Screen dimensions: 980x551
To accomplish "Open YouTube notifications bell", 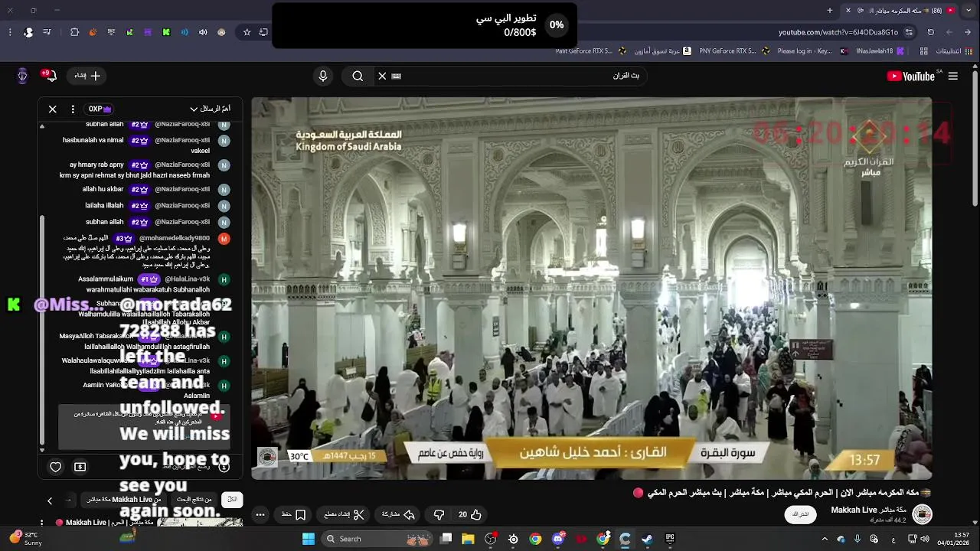I will 51,76.
